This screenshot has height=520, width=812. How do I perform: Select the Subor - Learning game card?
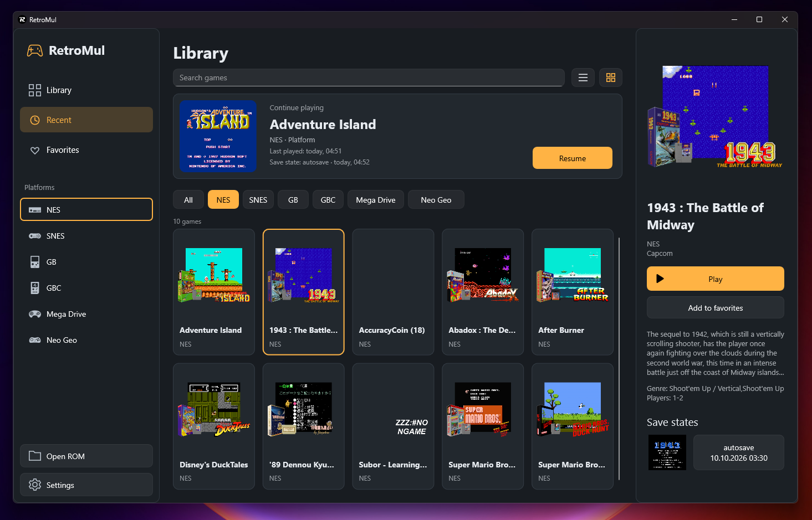(x=394, y=426)
